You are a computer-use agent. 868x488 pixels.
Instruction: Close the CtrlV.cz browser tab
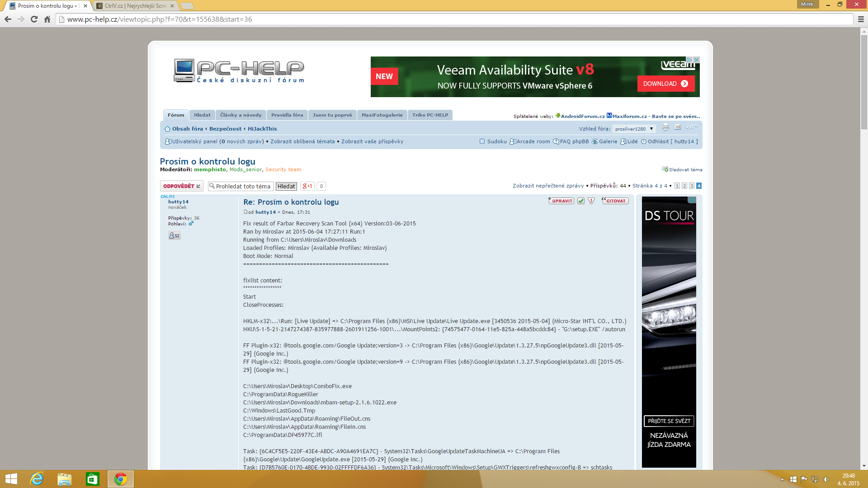click(x=172, y=6)
